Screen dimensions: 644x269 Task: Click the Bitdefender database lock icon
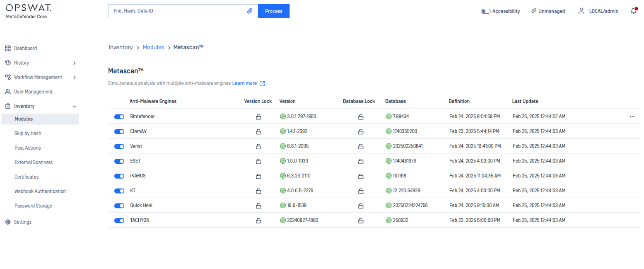coord(361,117)
